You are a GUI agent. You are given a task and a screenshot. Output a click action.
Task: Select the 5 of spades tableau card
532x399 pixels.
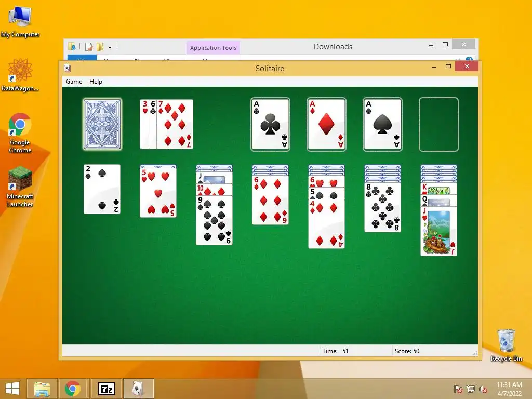(x=326, y=194)
